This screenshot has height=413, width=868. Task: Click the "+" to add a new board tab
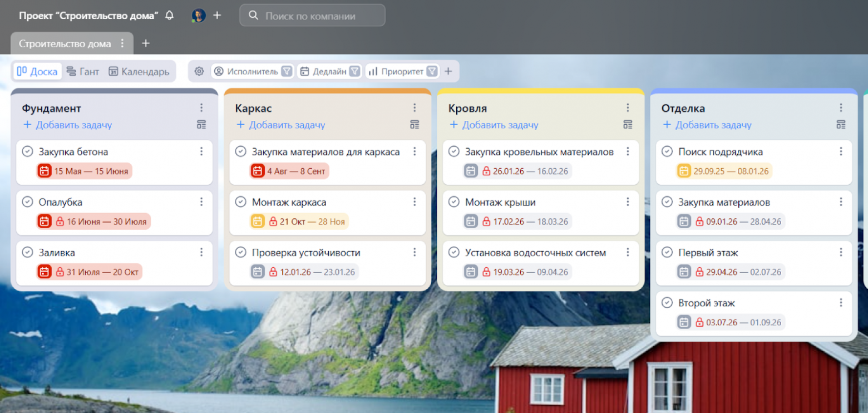click(145, 43)
